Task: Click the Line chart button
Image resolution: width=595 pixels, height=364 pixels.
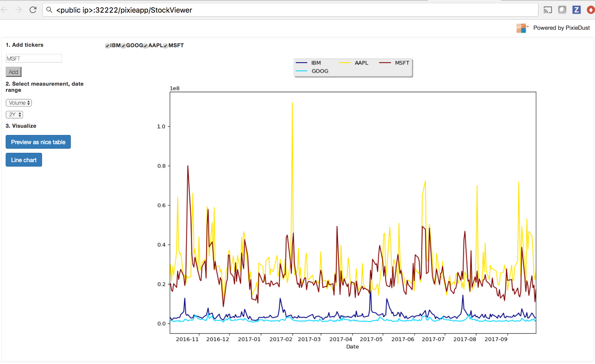Action: 24,160
